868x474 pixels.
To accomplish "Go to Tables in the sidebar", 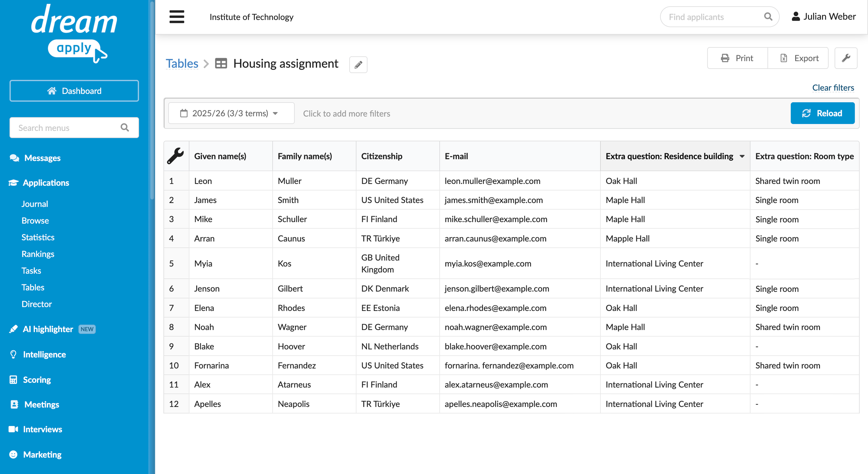I will [x=33, y=287].
